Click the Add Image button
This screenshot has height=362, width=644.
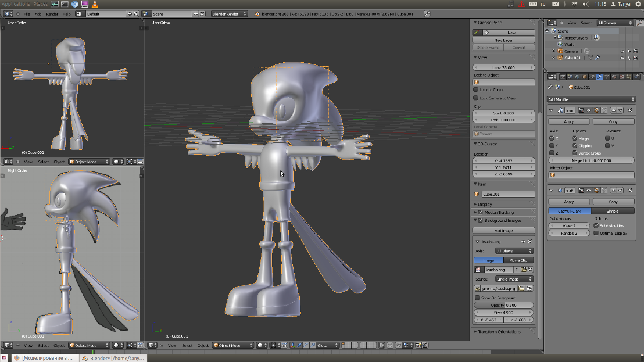tap(503, 231)
